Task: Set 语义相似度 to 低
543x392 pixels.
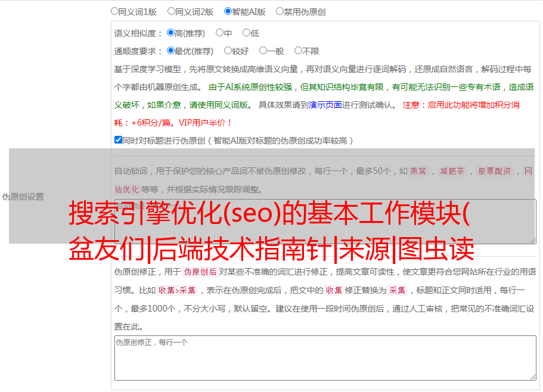Action: coord(246,33)
